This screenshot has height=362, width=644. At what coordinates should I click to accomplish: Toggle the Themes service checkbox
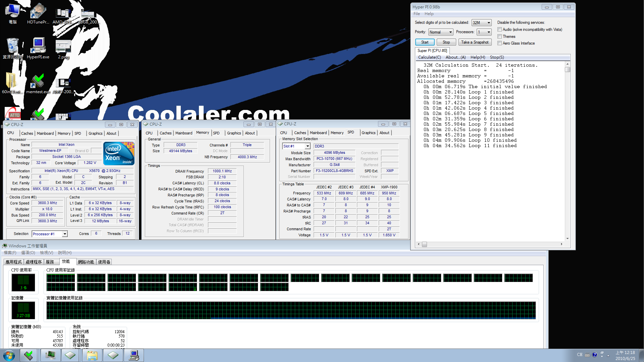500,36
